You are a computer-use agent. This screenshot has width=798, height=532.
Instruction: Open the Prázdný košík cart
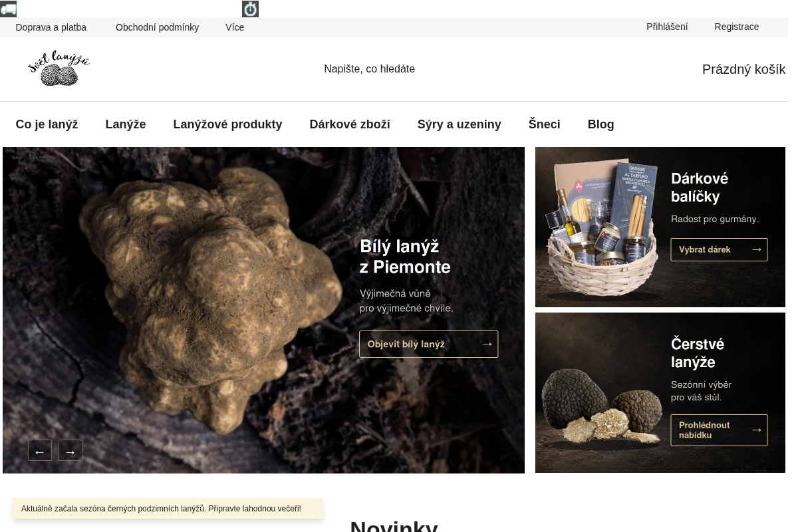[743, 69]
